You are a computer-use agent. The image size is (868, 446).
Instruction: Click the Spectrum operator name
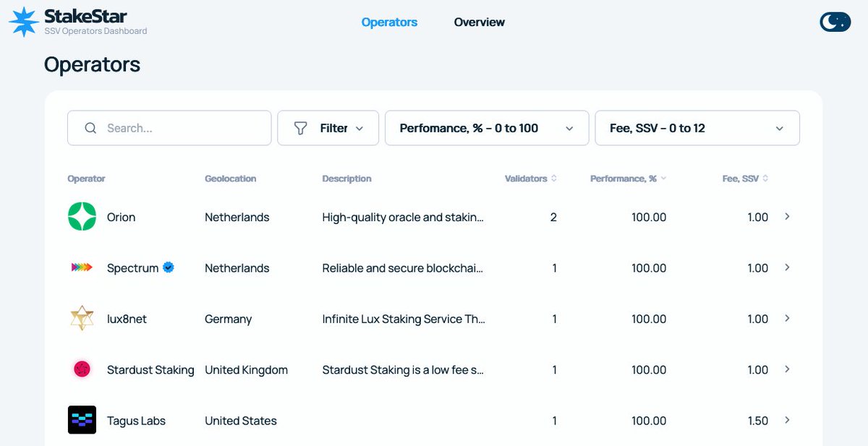[x=132, y=268]
